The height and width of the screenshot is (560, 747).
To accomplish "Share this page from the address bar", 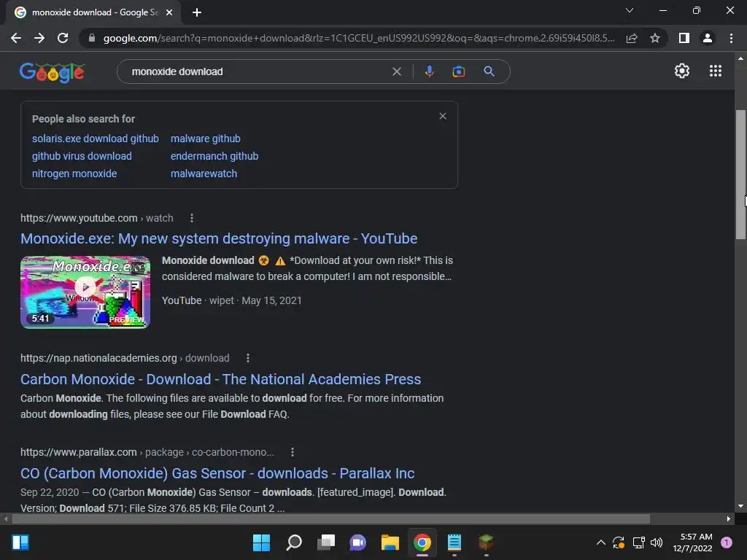I will click(x=632, y=38).
